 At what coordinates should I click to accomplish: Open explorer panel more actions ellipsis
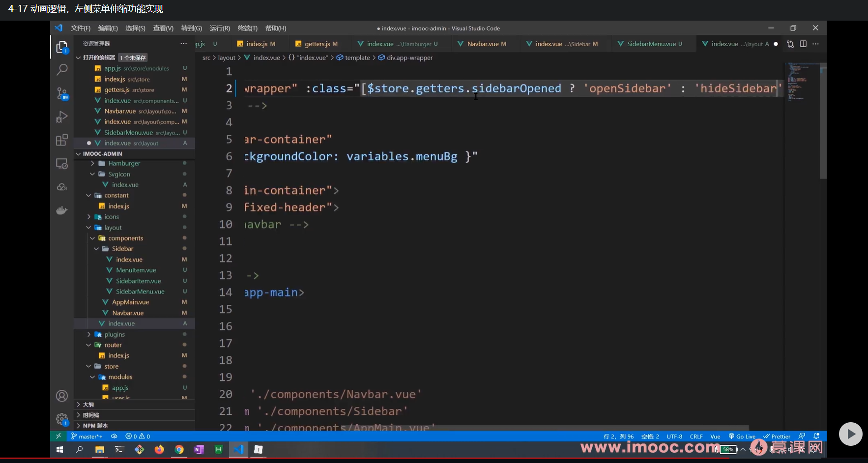(184, 44)
